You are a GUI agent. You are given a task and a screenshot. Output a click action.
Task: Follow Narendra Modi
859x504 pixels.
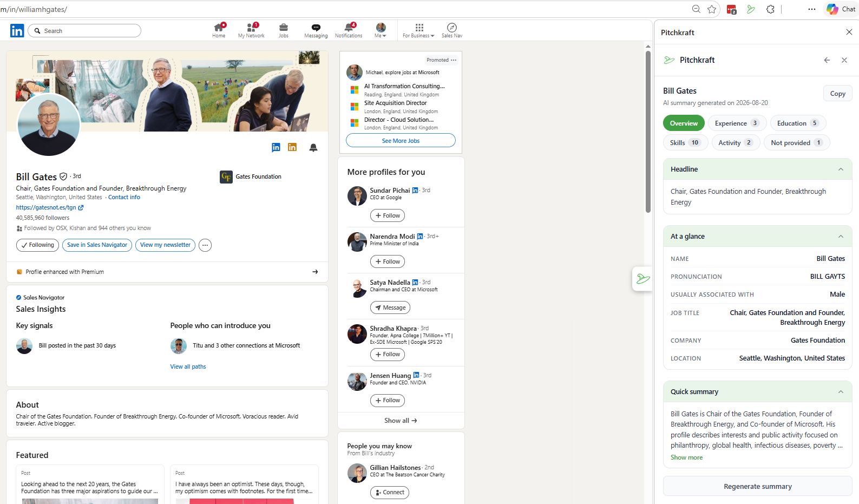[388, 261]
